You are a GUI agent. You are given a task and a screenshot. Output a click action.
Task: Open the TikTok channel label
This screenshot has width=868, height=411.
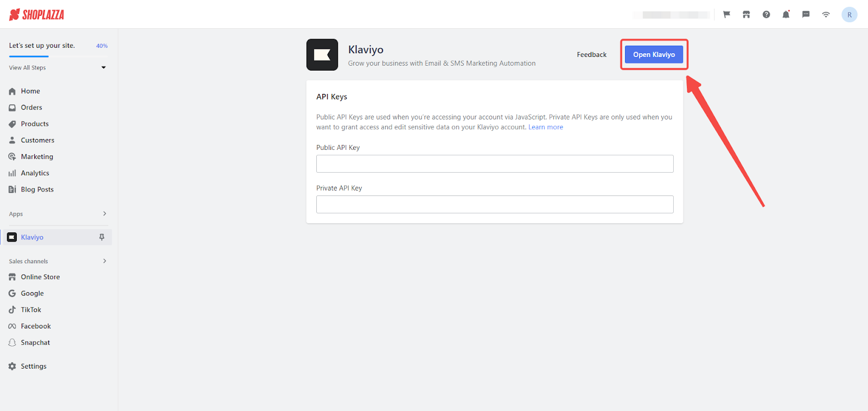tap(31, 309)
